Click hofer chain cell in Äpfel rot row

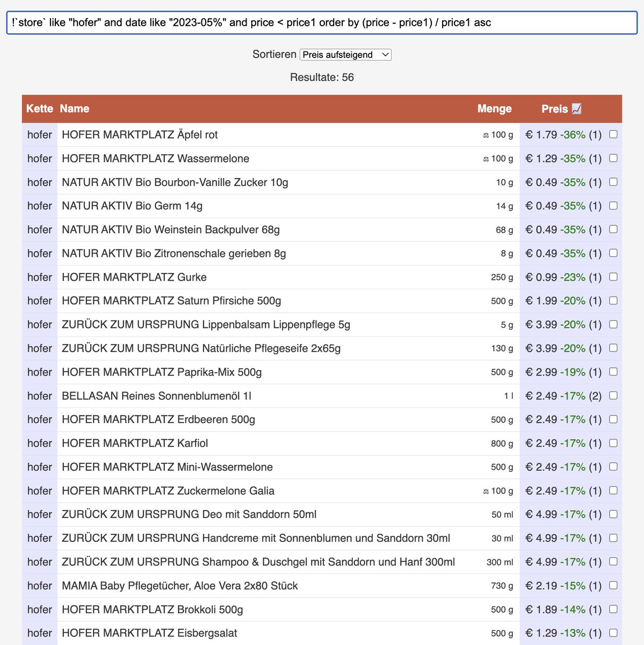(40, 135)
